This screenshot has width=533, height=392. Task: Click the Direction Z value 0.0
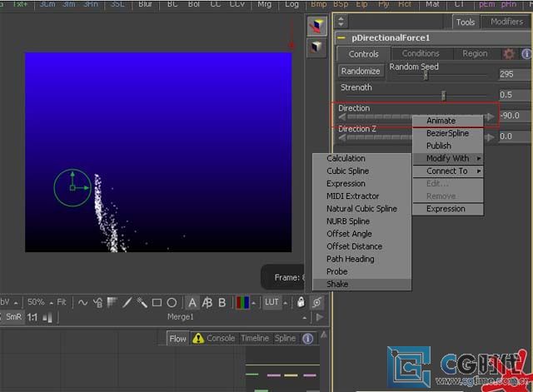pos(515,136)
